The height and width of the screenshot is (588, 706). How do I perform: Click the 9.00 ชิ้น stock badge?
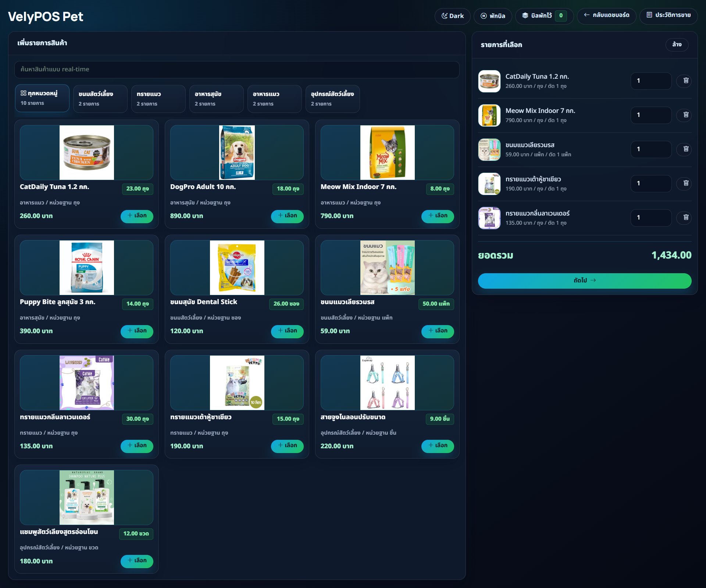[x=440, y=419]
